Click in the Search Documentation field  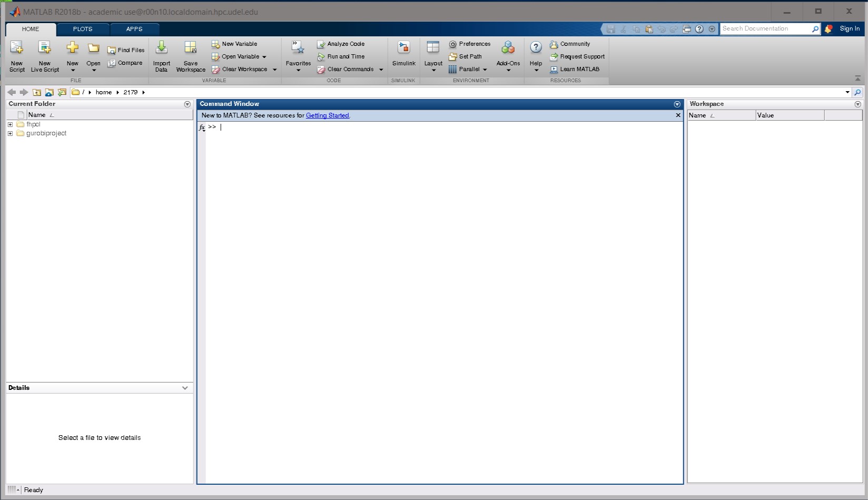pos(765,28)
